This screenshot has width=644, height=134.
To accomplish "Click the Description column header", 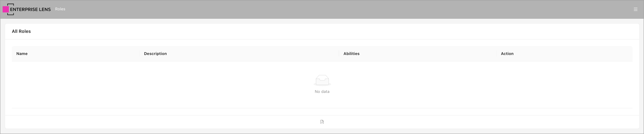I will pos(155,53).
